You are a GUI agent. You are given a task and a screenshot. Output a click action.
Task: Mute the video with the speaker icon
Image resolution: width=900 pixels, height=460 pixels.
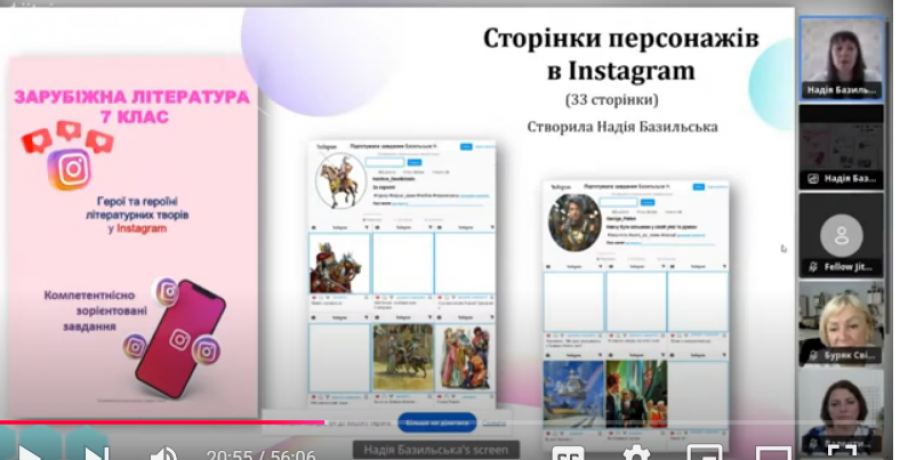[164, 454]
